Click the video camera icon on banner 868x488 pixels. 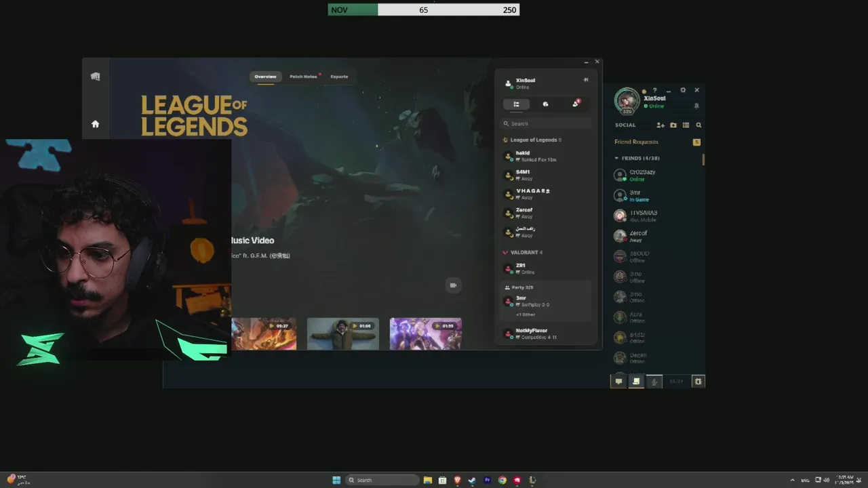[x=453, y=285]
